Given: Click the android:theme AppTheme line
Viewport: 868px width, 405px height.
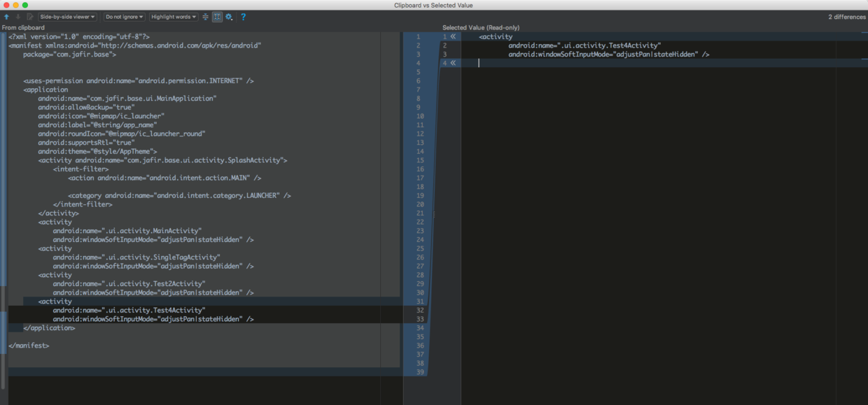Looking at the screenshot, I should [x=97, y=151].
